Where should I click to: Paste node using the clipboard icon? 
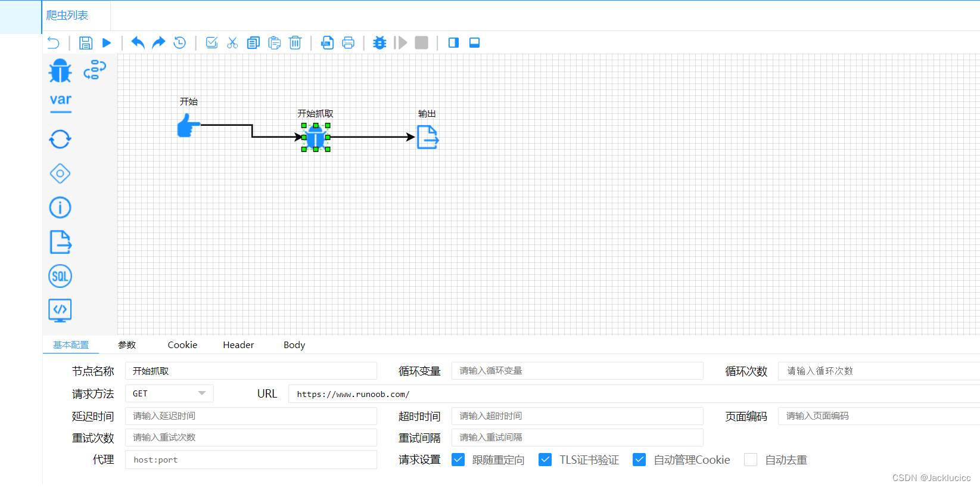274,43
